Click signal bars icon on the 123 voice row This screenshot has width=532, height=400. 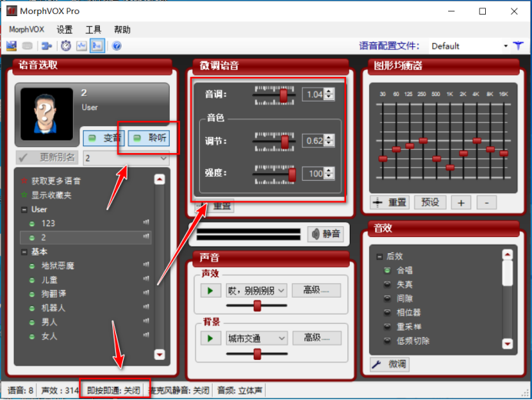146,222
